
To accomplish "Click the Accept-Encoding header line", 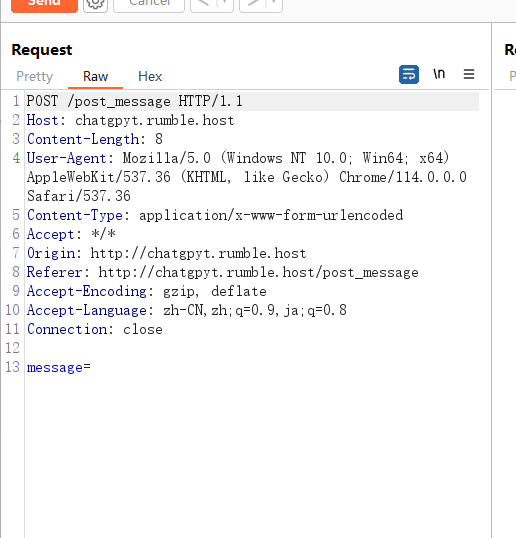I will click(x=146, y=291).
